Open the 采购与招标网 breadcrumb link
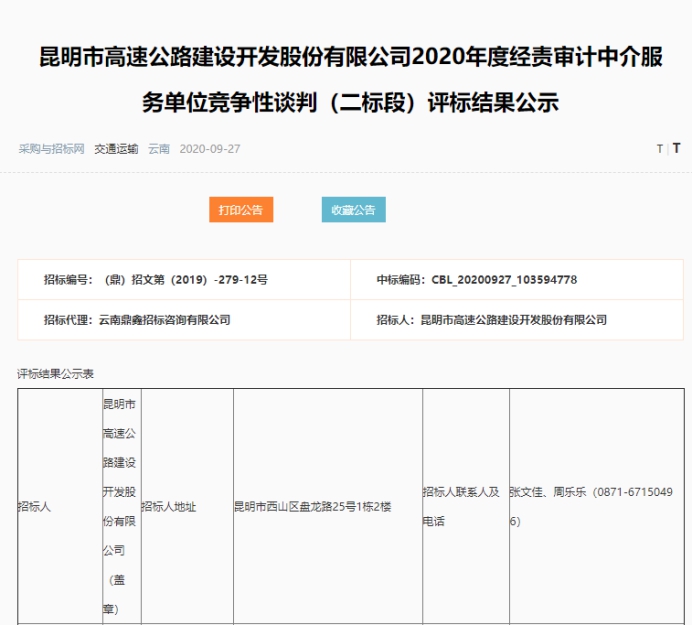This screenshot has width=693, height=625. [x=52, y=149]
